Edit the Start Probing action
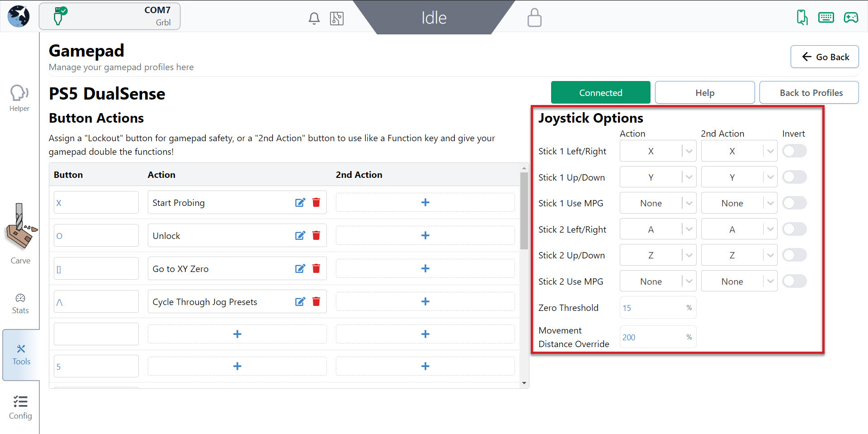Viewport: 868px width, 434px height. (x=300, y=203)
